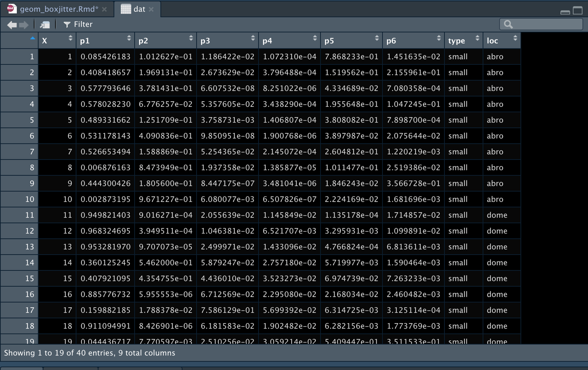Click loc cell 'dome' in row 11
Viewport: 588px width, 370px height.
[497, 215]
